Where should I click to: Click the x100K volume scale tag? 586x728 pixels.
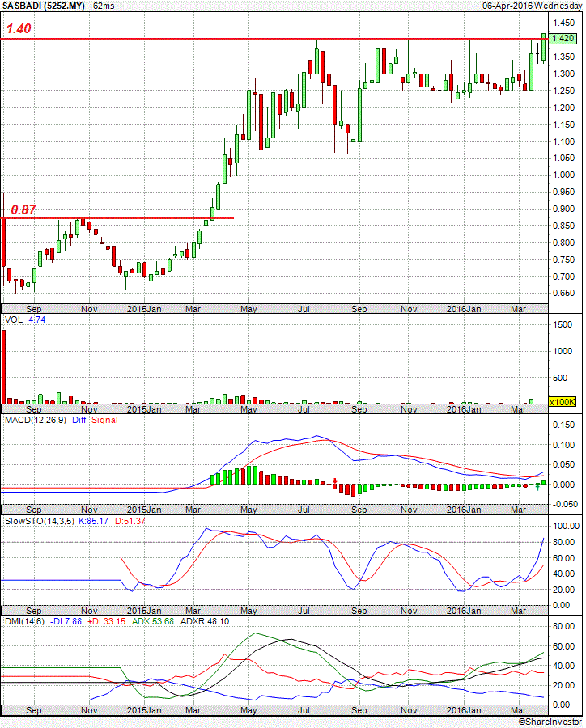[563, 402]
